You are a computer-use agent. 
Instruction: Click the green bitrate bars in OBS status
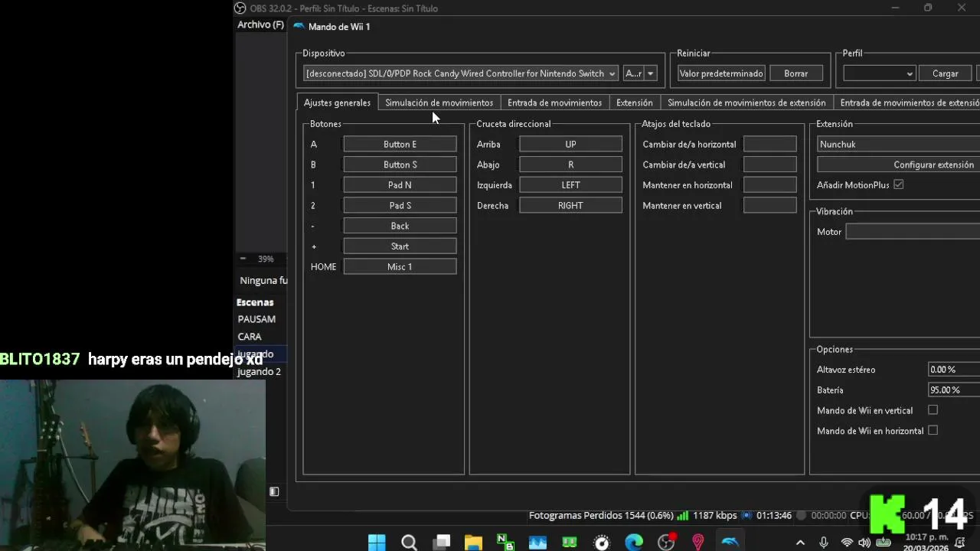(x=682, y=516)
